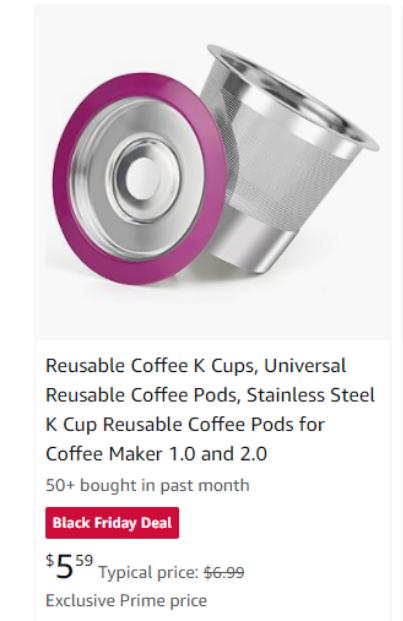403x621 pixels.
Task: Click the center hole of the pink lid
Action: click(143, 179)
